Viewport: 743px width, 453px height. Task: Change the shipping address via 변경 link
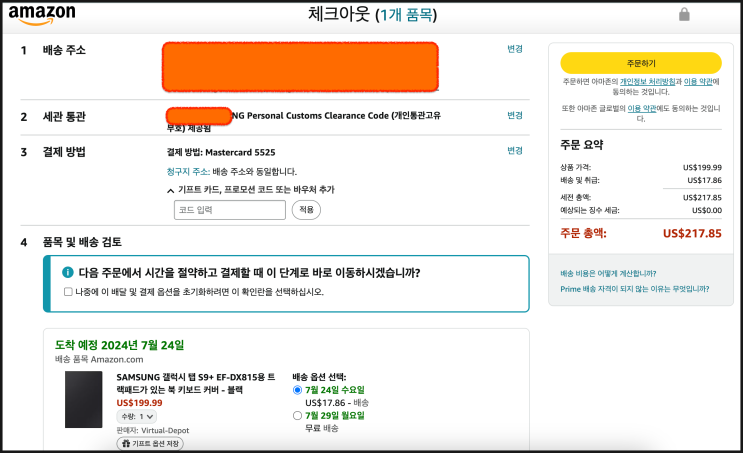515,49
